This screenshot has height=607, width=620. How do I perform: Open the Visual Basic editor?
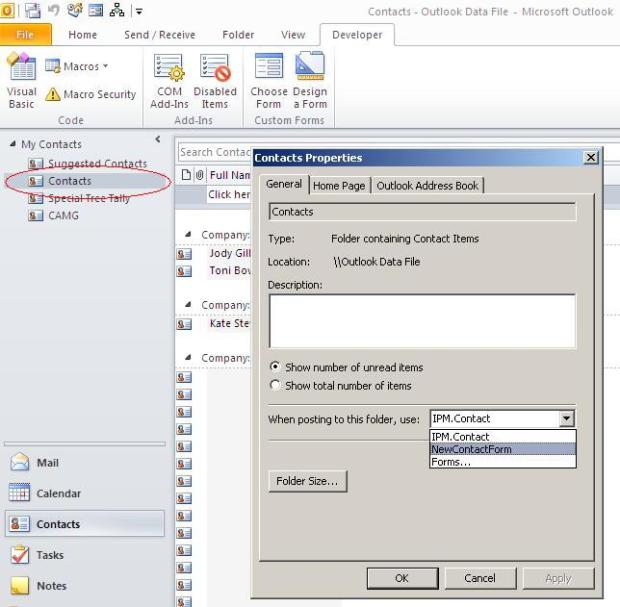pyautogui.click(x=21, y=81)
